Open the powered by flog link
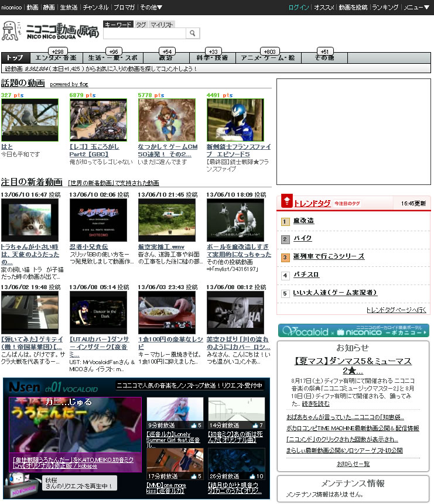Image resolution: width=434 pixels, height=504 pixels. click(x=69, y=84)
